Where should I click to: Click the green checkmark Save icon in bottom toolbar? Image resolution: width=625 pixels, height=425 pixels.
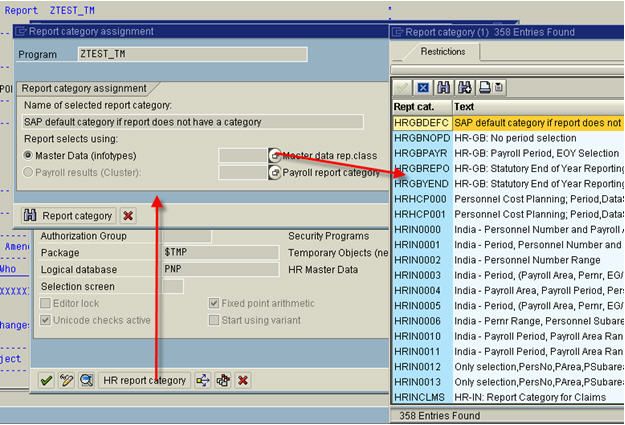tap(46, 380)
